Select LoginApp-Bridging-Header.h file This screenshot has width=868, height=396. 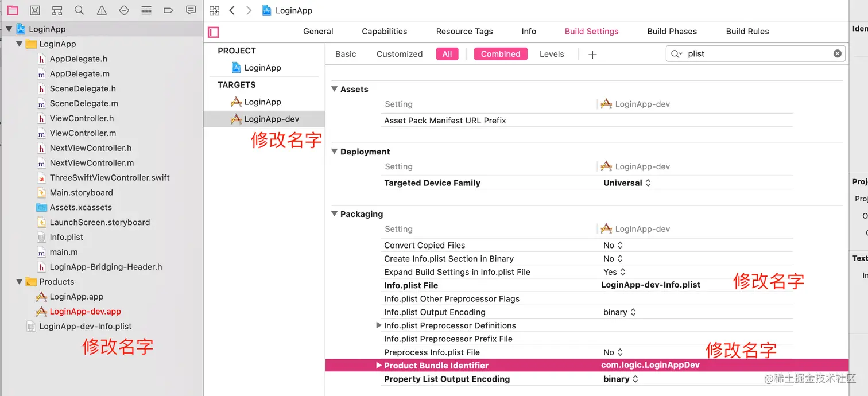coord(99,266)
